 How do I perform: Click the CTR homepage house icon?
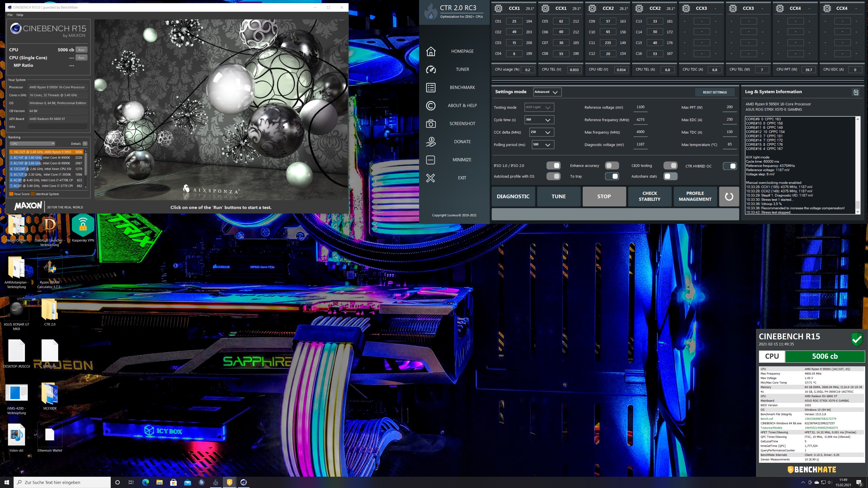click(x=431, y=51)
